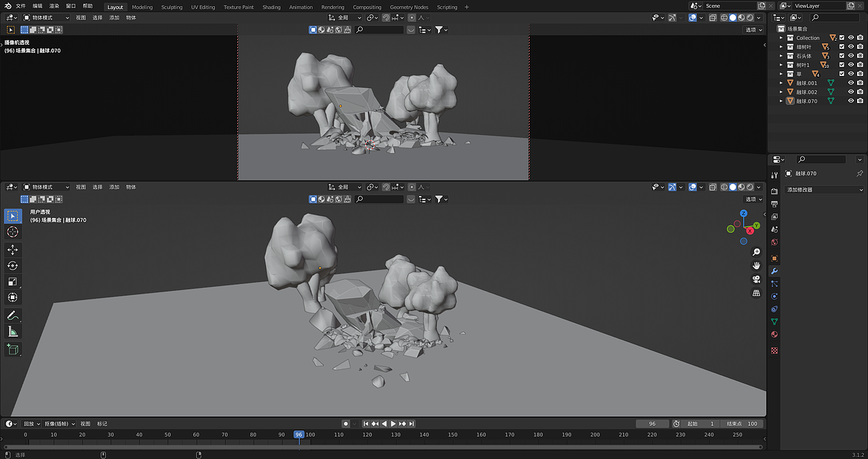
Task: Open the 文件 File menu
Action: (x=20, y=6)
